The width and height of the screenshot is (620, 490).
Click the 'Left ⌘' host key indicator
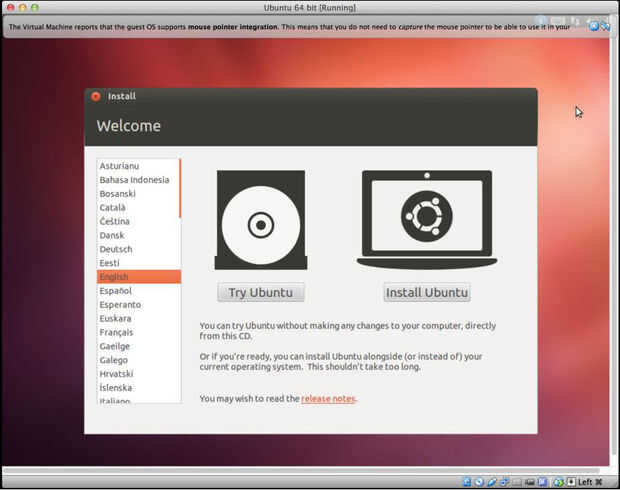[x=590, y=482]
